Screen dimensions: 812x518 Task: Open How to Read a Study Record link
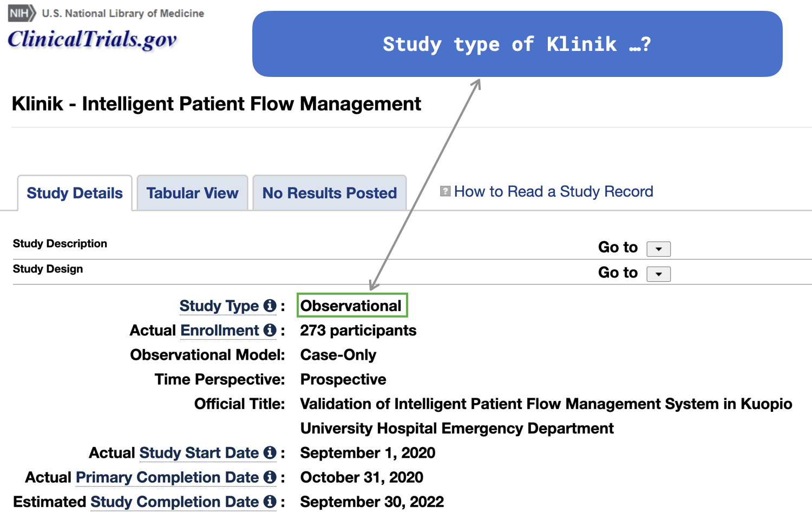(x=553, y=191)
